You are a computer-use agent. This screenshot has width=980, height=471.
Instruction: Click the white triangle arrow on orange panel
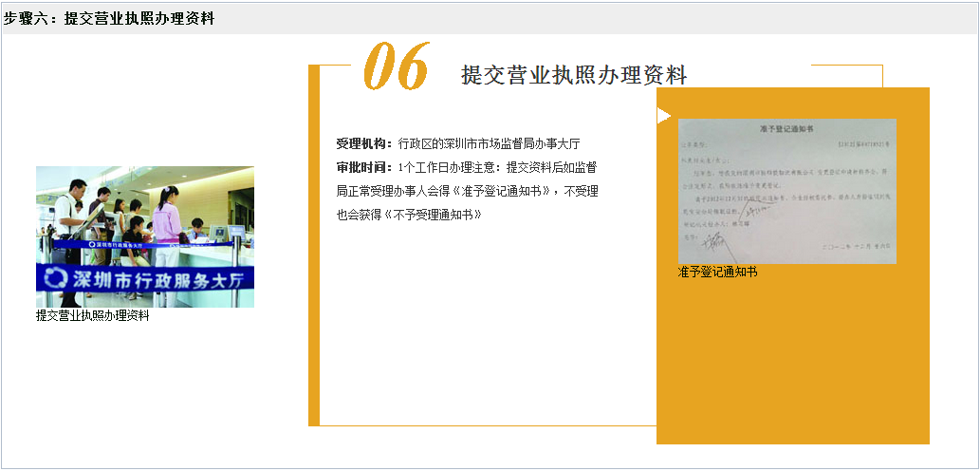click(663, 116)
